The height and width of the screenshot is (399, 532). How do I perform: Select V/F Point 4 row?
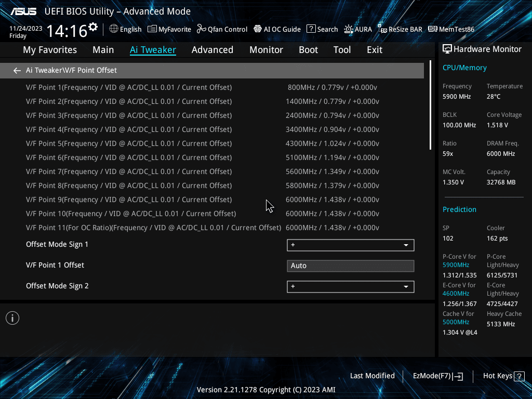pyautogui.click(x=212, y=129)
